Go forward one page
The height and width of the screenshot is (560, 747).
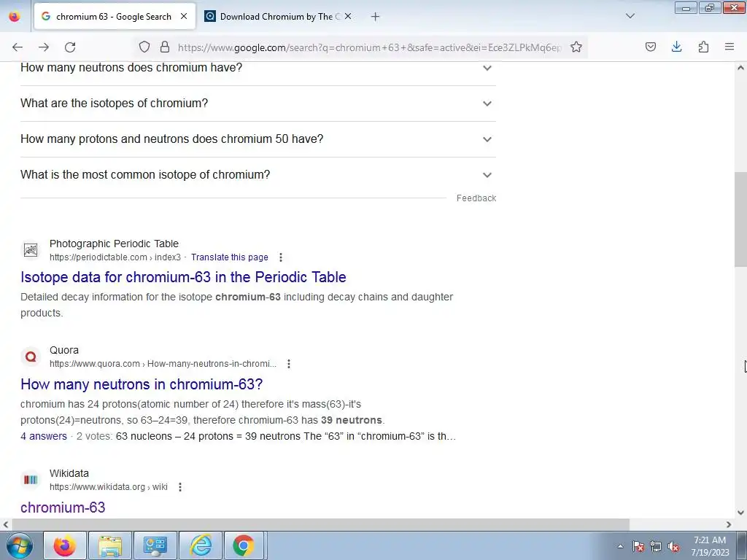pos(44,47)
